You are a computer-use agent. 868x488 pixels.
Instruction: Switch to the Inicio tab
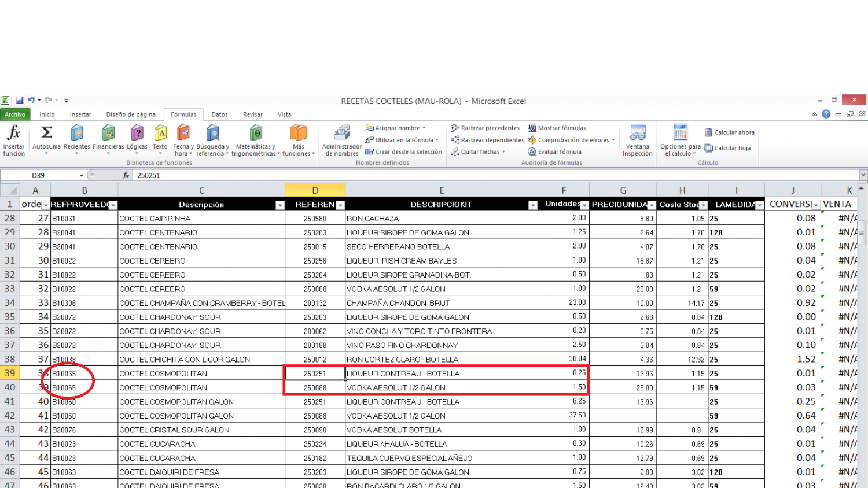(x=47, y=114)
